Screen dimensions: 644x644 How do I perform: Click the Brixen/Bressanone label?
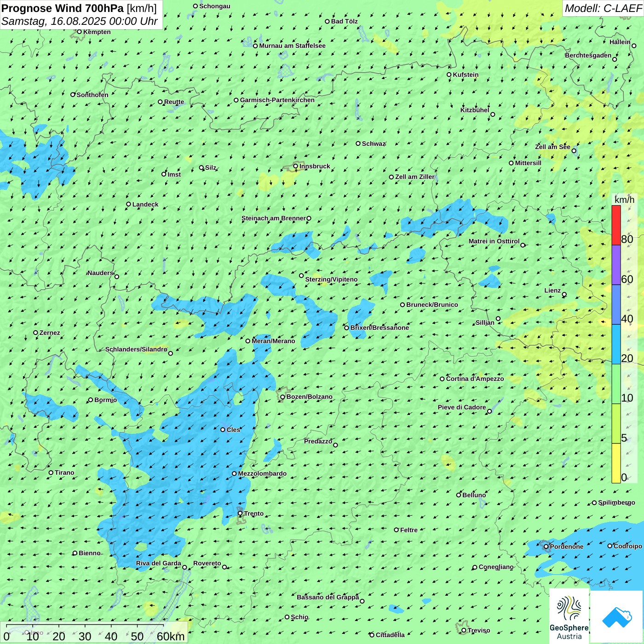point(379,328)
